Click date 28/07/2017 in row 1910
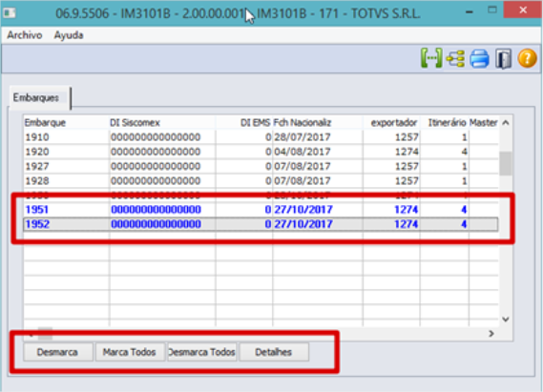 [x=302, y=137]
